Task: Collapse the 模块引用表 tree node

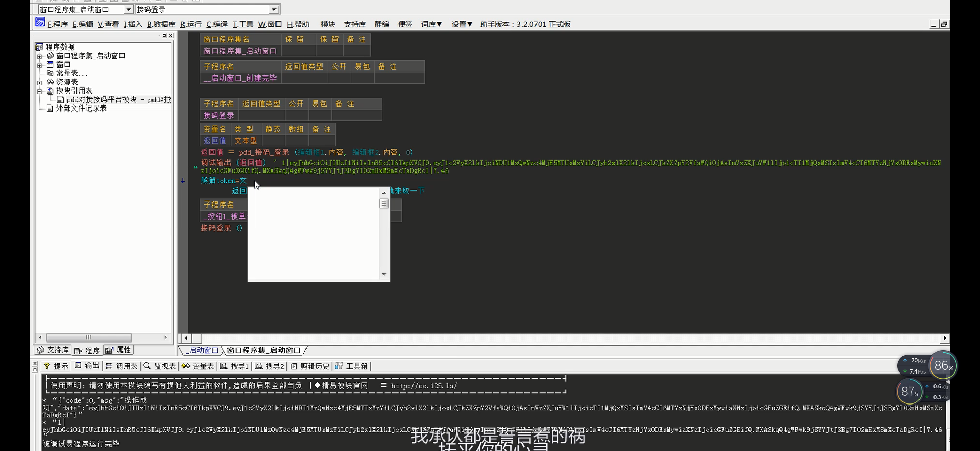Action: click(39, 91)
